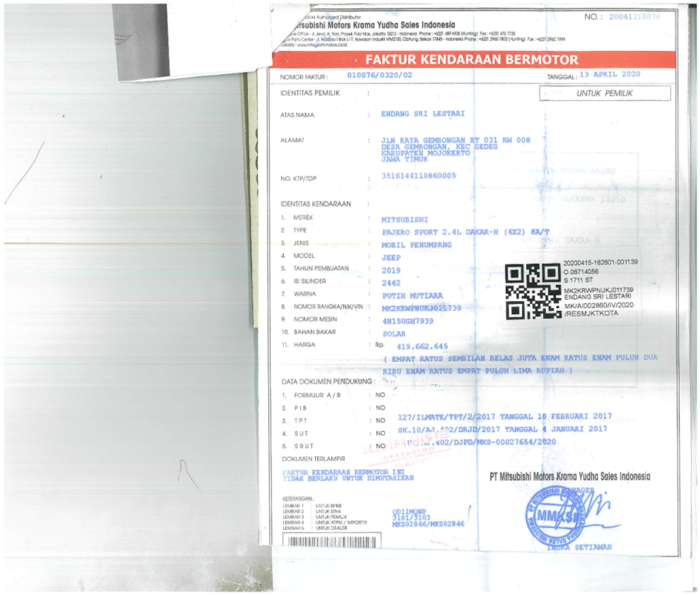Select address line "JLN RAYA GEMBONGAN RT 031 RW 008"
The width and height of the screenshot is (700, 595).
click(x=456, y=140)
